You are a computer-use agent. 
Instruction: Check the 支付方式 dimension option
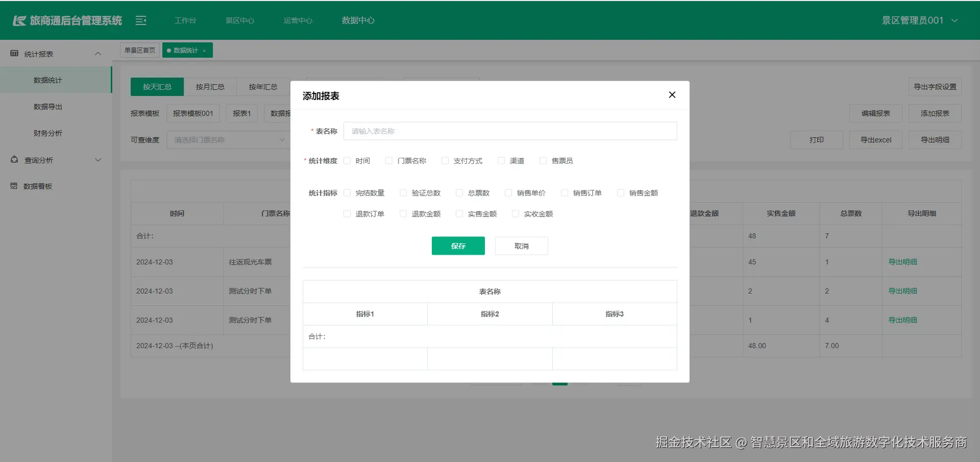(x=444, y=160)
